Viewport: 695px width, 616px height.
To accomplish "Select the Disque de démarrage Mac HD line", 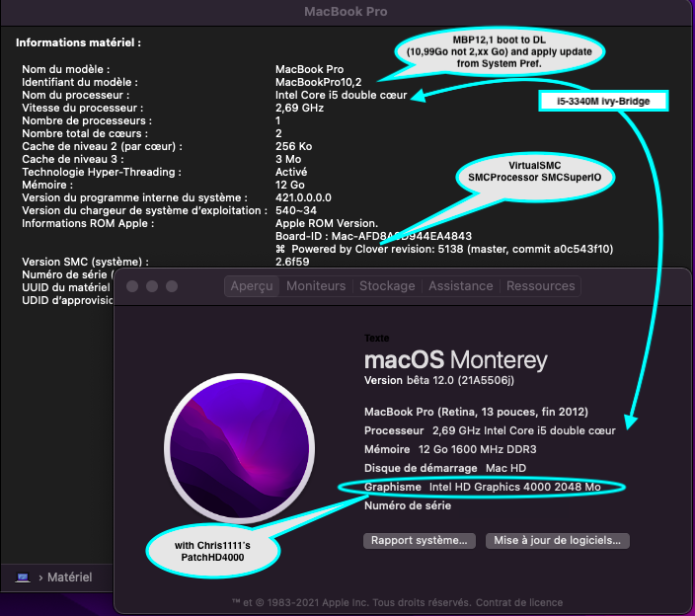I will click(445, 469).
